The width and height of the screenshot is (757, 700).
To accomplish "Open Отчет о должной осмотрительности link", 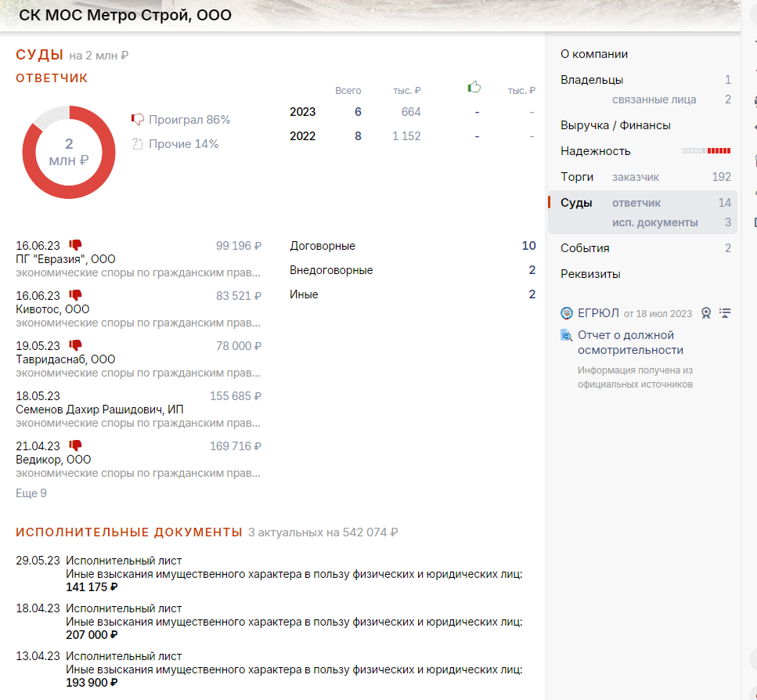I will [630, 342].
